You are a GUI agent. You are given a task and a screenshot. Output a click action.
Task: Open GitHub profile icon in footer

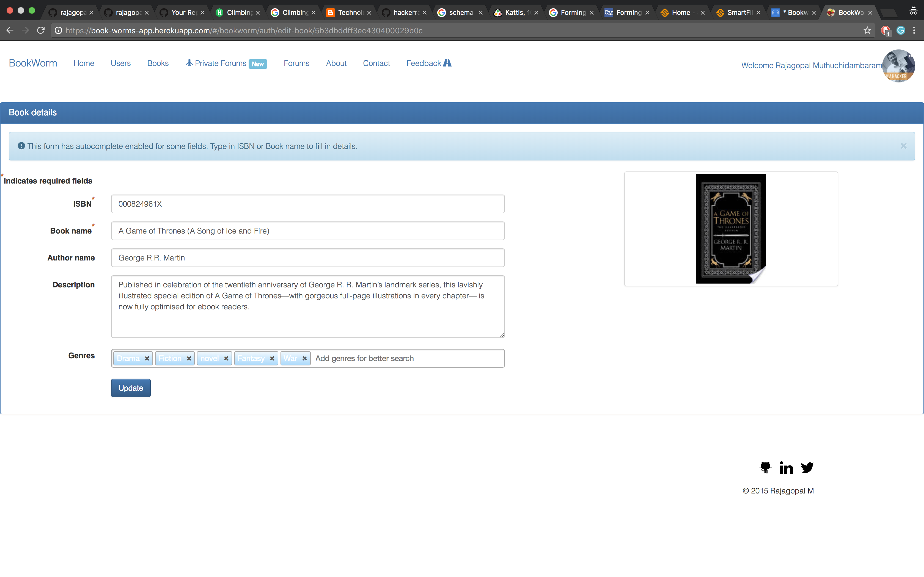pyautogui.click(x=765, y=467)
